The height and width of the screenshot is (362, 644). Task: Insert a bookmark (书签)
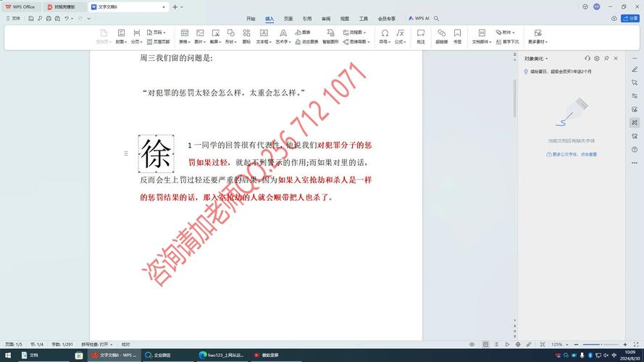[458, 36]
